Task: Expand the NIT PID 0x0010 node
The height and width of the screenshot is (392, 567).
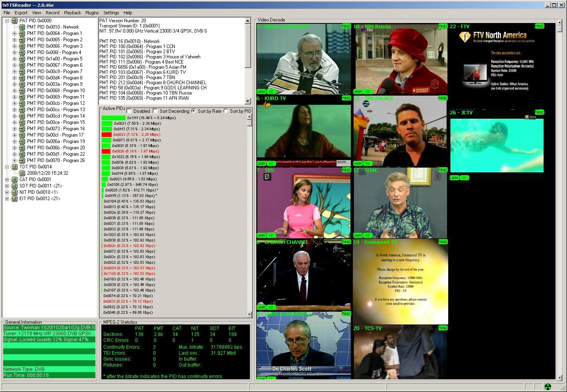Action: pos(7,192)
